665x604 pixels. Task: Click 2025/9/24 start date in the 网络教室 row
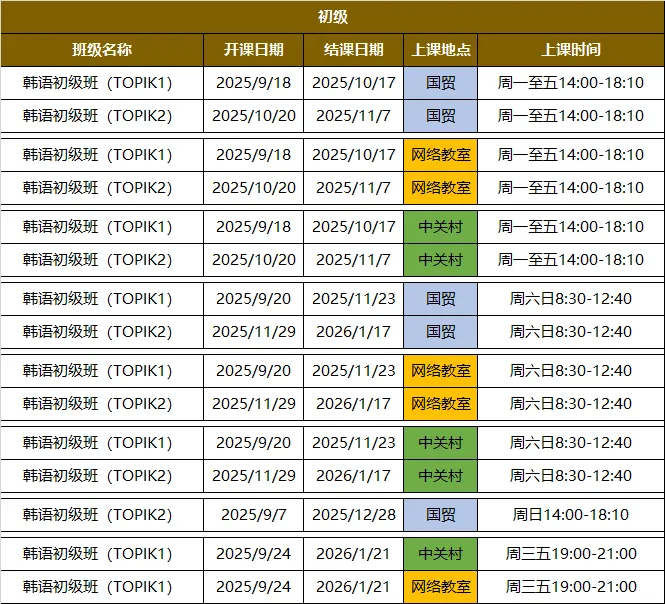(254, 587)
